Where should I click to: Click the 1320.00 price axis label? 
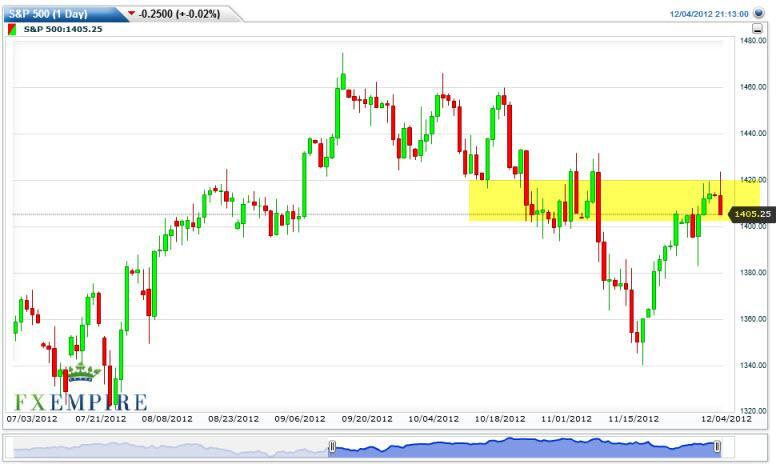(753, 411)
